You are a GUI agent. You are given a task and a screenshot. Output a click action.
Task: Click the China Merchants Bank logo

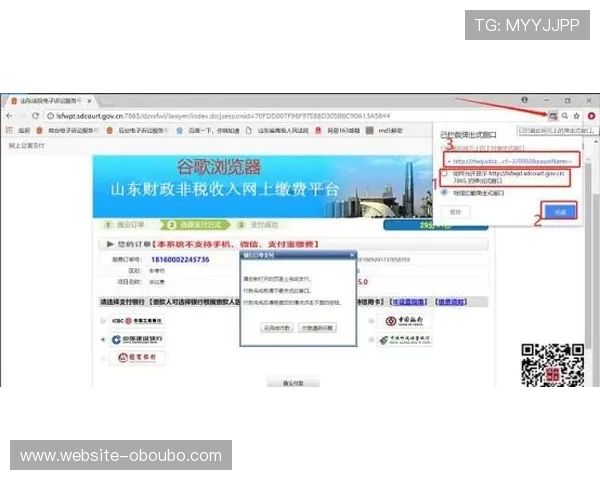point(137,358)
